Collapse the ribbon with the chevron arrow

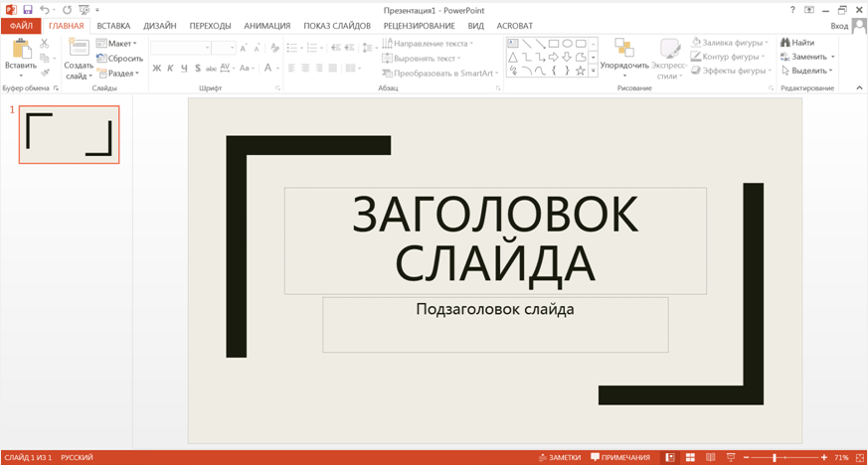(x=859, y=88)
